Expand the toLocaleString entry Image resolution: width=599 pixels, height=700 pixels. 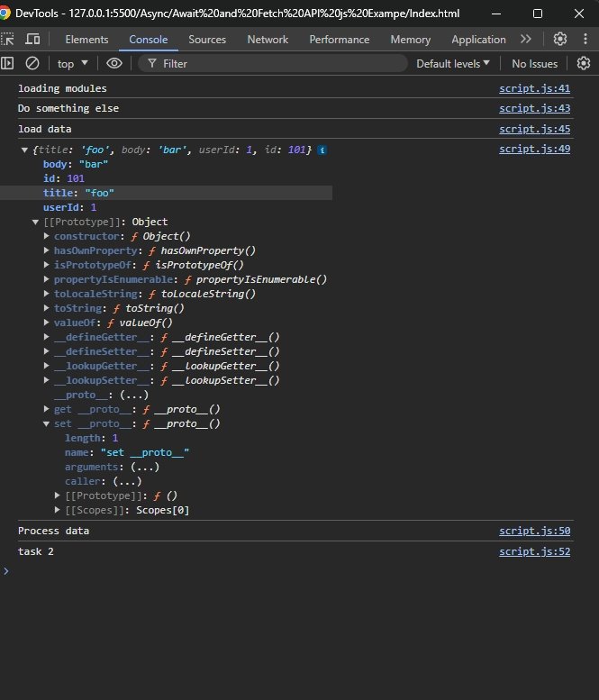pos(47,294)
